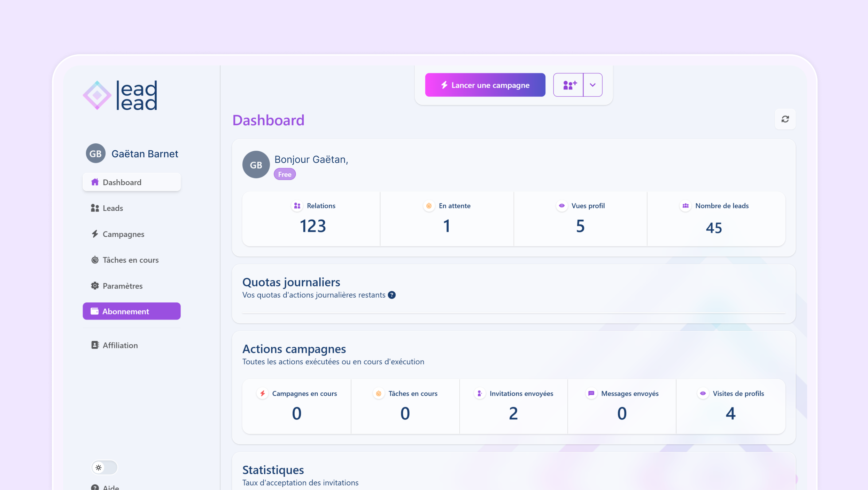This screenshot has width=868, height=490.
Task: Click the eye icon beside Vues profil
Action: 561,206
